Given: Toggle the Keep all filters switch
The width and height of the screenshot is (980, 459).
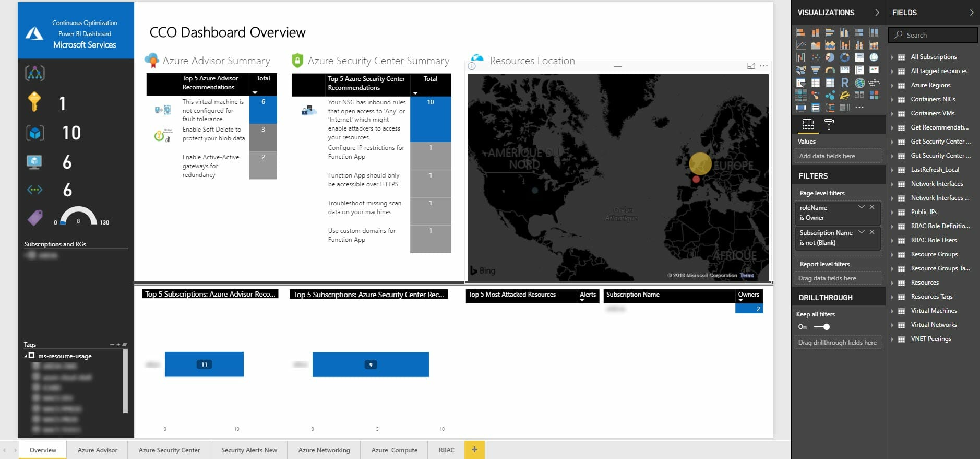Looking at the screenshot, I should coord(821,327).
